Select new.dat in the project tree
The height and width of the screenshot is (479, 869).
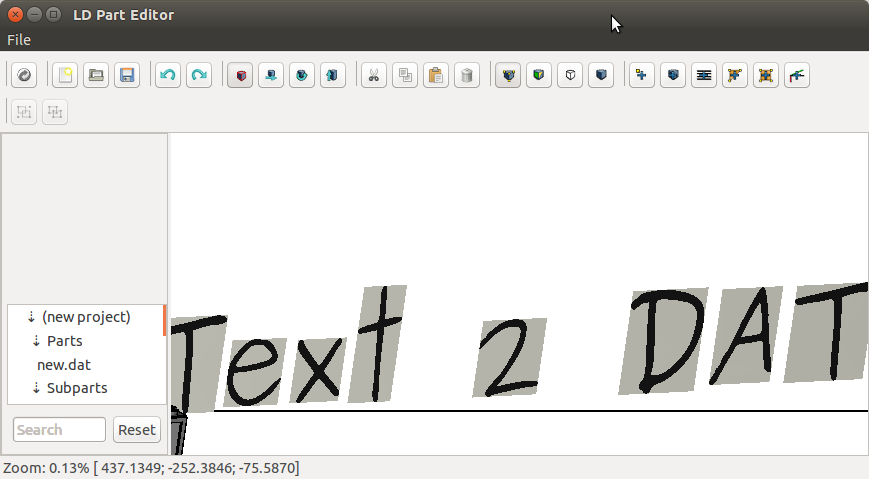(64, 365)
